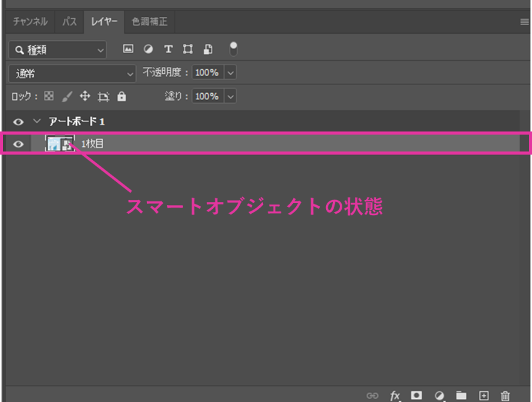Add a layer style with fx
This screenshot has width=532, height=402.
point(394,396)
